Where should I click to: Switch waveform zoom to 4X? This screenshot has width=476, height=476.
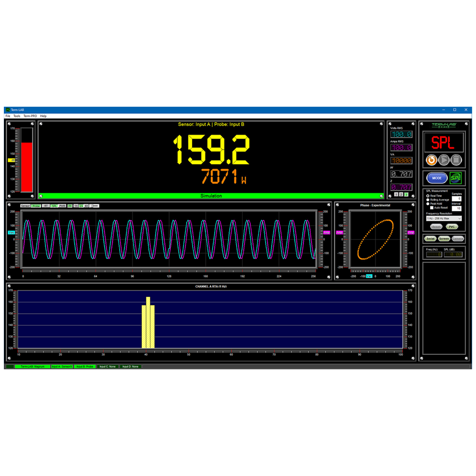click(86, 206)
